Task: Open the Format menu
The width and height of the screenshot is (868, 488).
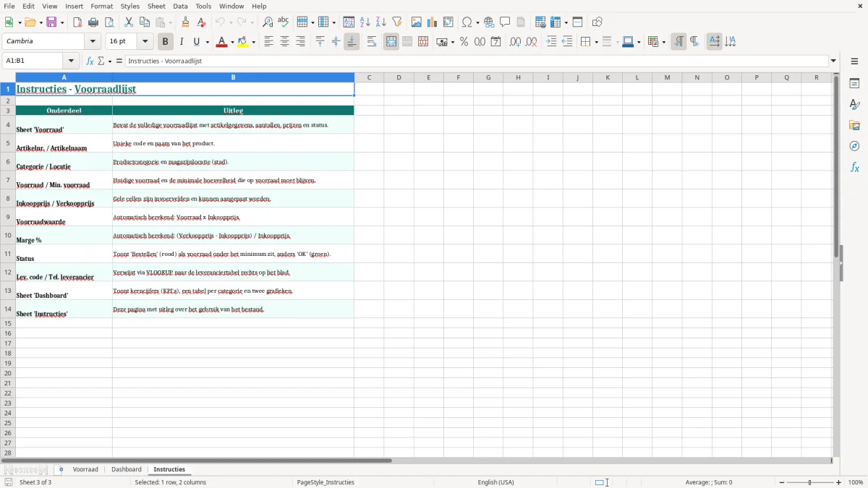Action: (x=102, y=6)
